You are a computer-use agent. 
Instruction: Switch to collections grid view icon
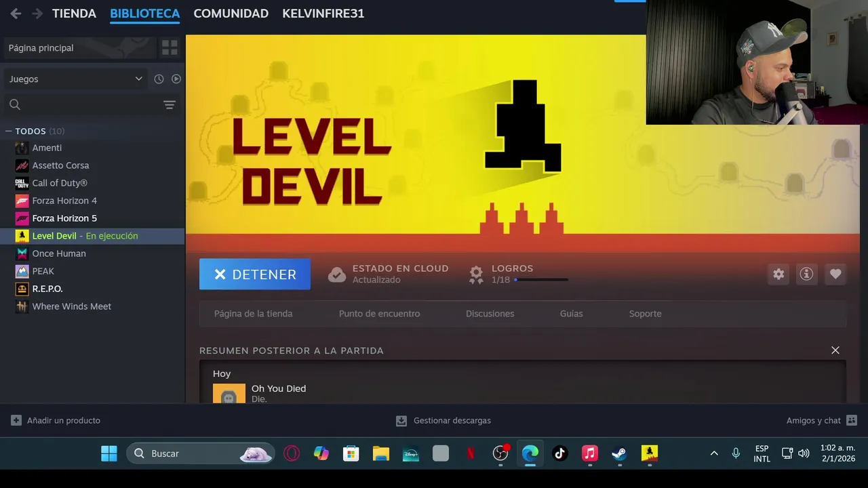(x=170, y=48)
